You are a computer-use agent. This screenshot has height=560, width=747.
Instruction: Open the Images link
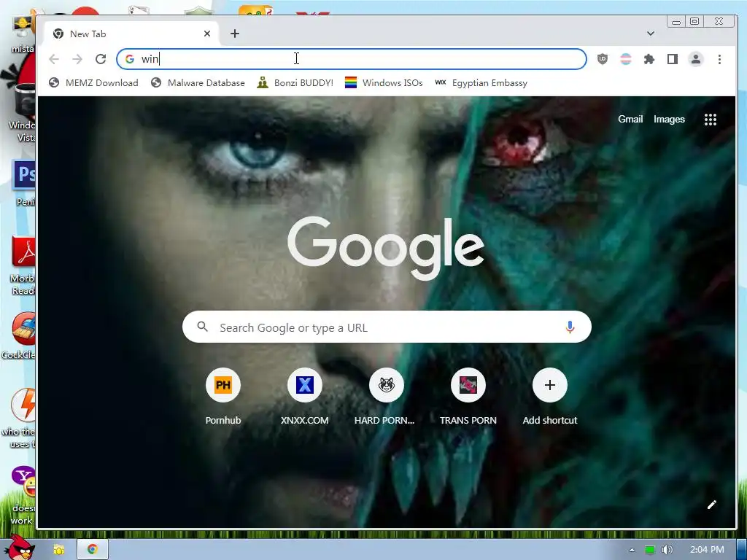click(669, 119)
